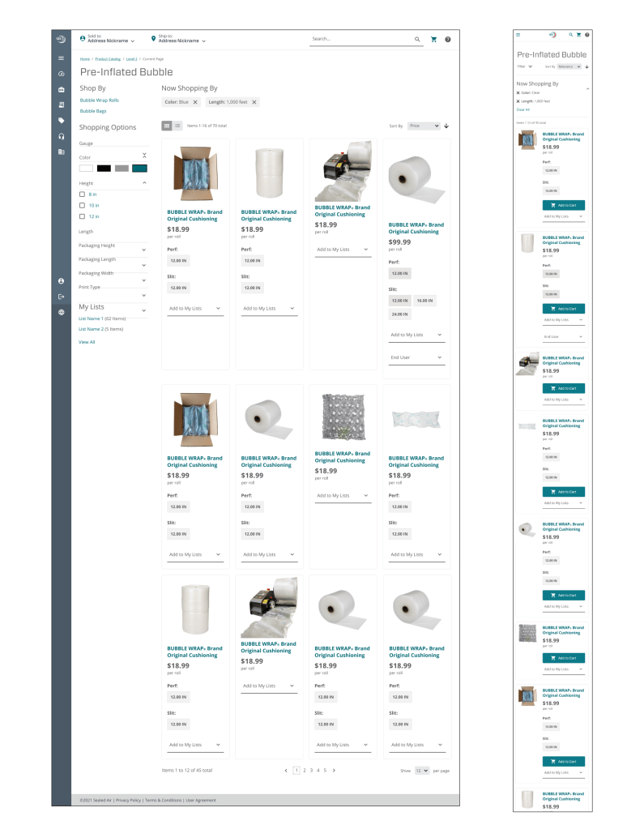Click the headset support icon in the sidebar

coord(61,135)
